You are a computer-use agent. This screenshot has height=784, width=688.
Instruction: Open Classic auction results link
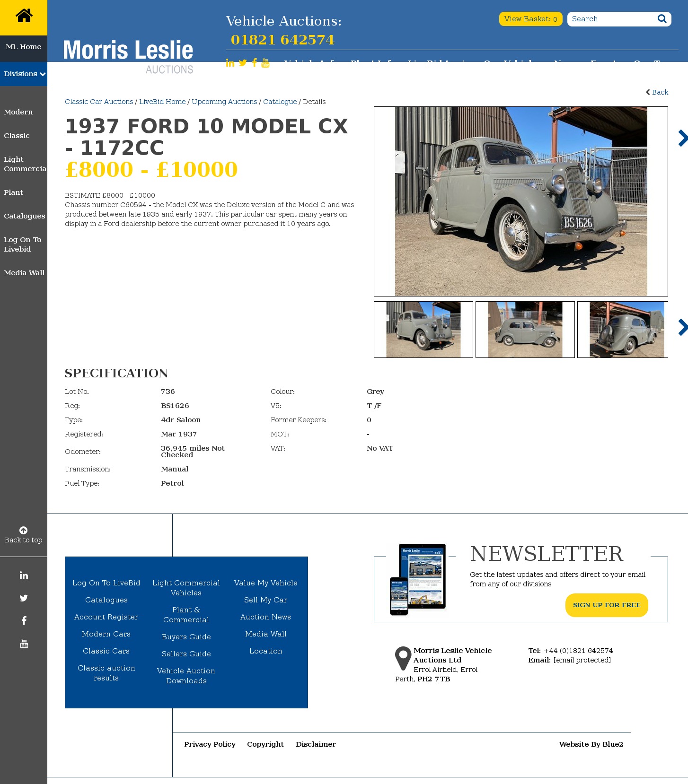point(106,673)
